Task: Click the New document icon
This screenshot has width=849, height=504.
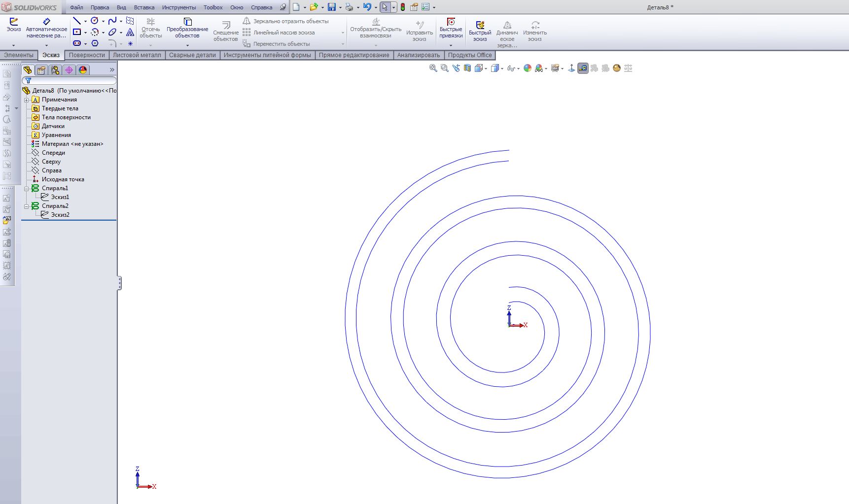Action: (x=296, y=7)
